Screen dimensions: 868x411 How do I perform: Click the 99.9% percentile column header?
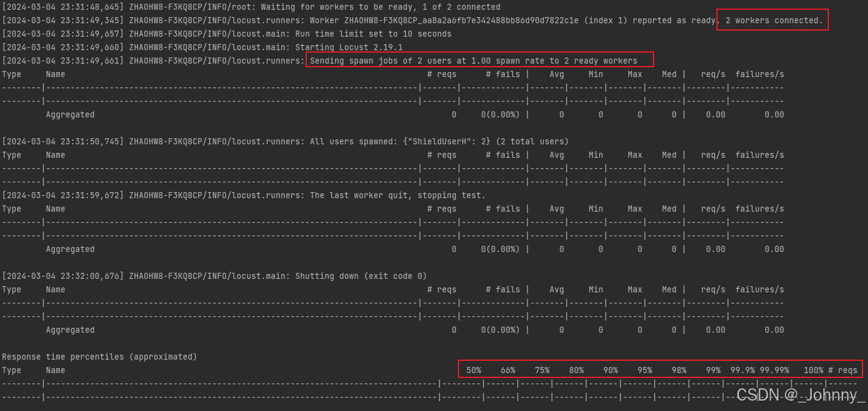[743, 370]
